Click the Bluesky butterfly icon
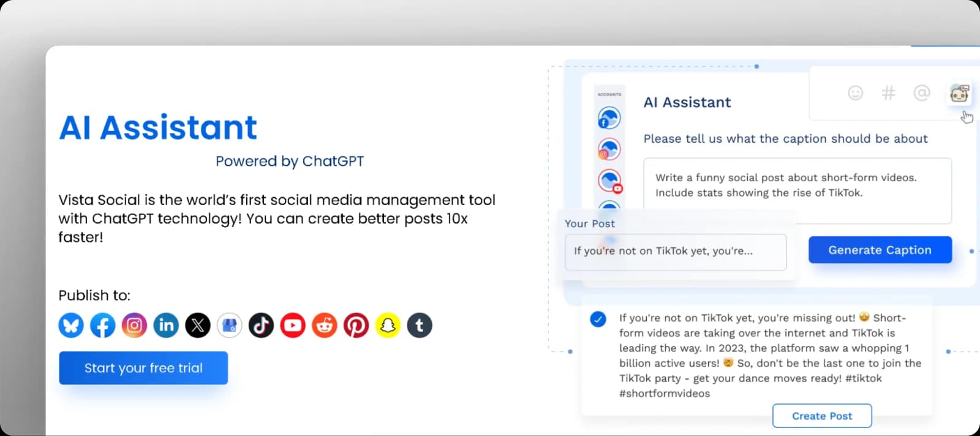This screenshot has width=980, height=436. [71, 325]
